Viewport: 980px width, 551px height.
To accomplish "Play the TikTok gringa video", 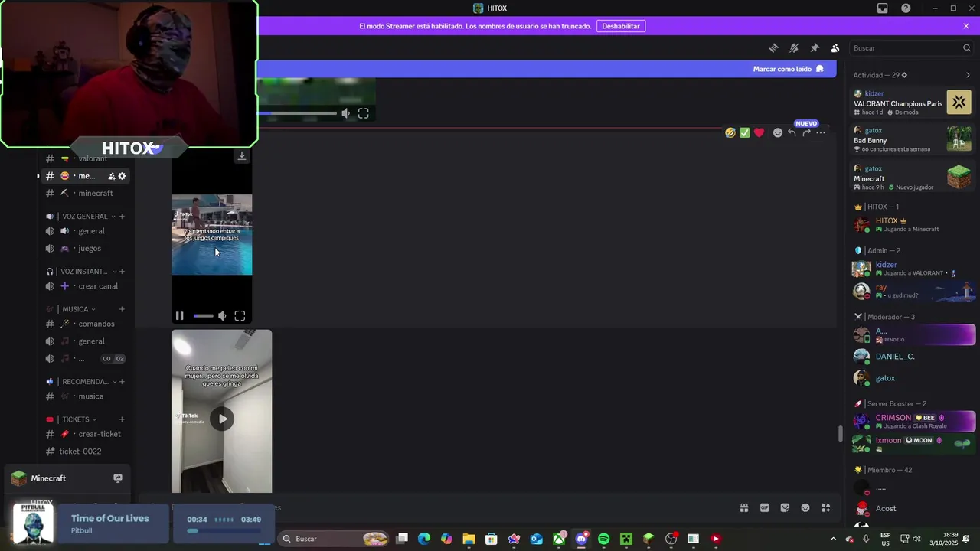I will pos(222,419).
